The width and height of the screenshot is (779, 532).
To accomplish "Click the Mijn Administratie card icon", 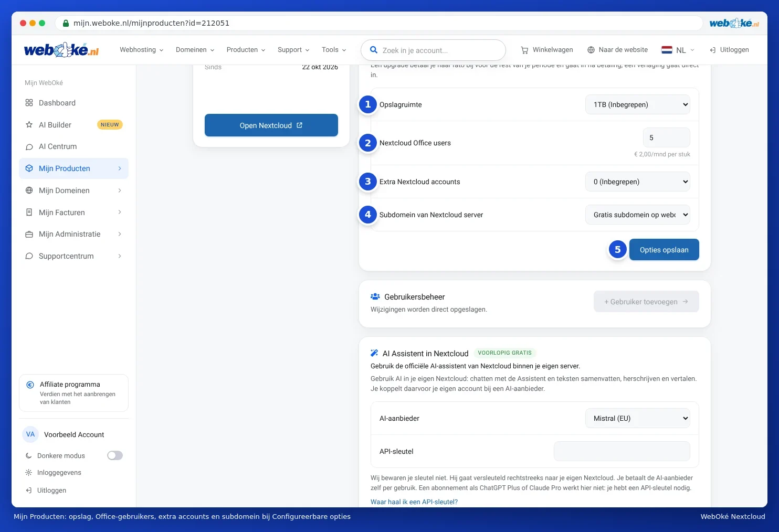I will (29, 235).
